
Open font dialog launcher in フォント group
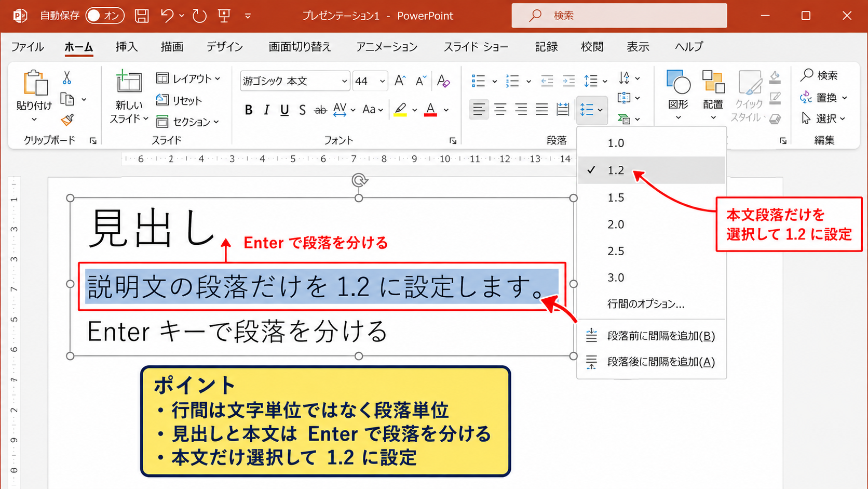pos(453,141)
